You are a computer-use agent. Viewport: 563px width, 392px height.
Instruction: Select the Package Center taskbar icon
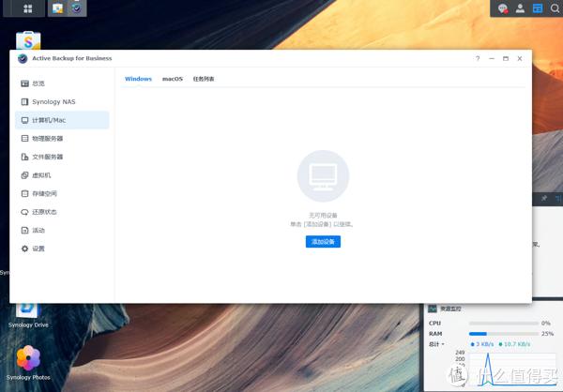tap(57, 8)
